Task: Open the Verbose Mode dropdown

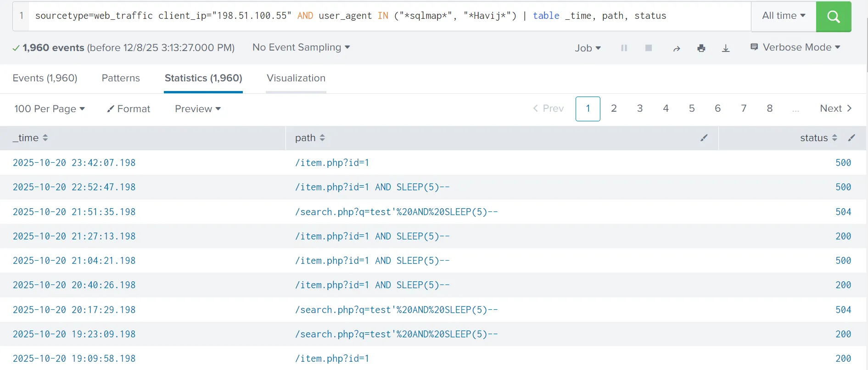Action: [x=795, y=47]
